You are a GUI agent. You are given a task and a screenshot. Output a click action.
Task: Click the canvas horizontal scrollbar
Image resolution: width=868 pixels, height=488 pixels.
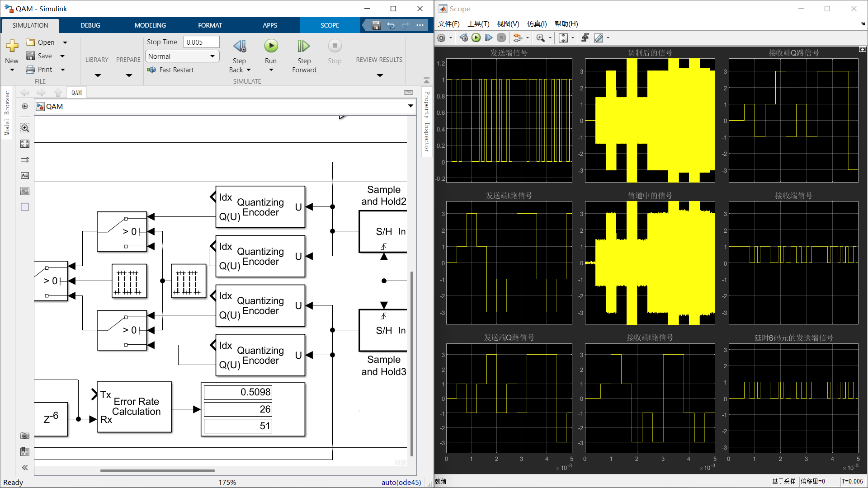pyautogui.click(x=157, y=471)
